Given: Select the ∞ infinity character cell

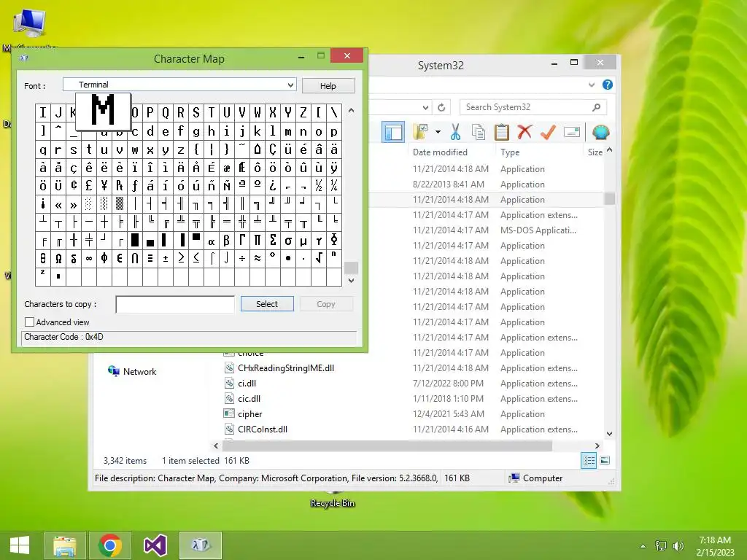Looking at the screenshot, I should (x=88, y=258).
